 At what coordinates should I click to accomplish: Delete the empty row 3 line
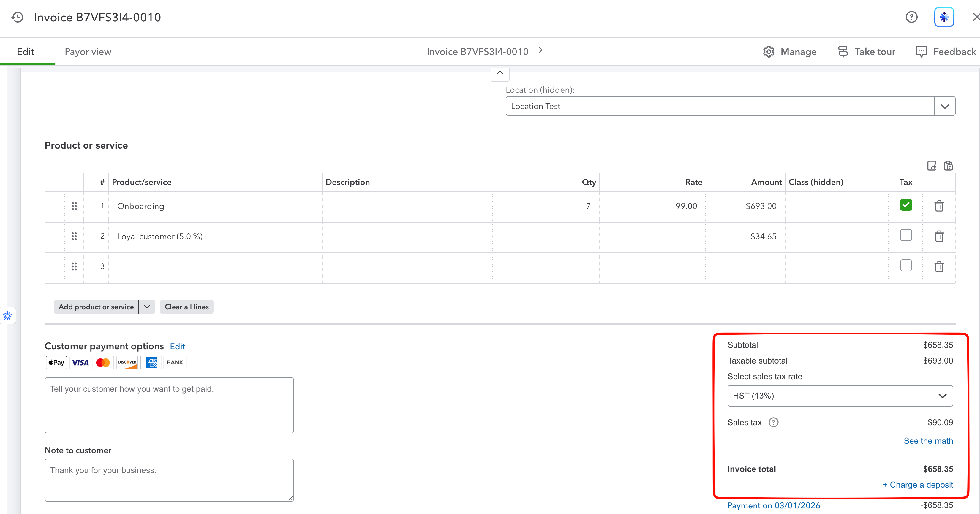point(939,266)
